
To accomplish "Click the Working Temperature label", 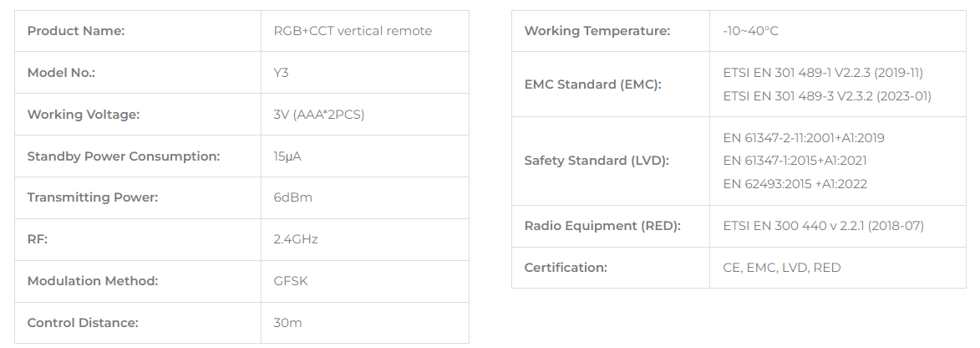I will coord(597,31).
